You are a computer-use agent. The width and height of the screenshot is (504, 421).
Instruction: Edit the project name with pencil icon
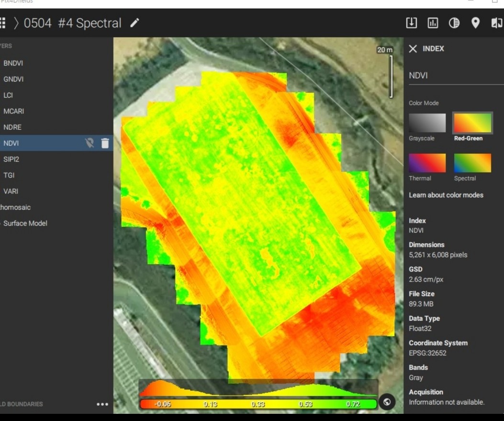pyautogui.click(x=134, y=23)
